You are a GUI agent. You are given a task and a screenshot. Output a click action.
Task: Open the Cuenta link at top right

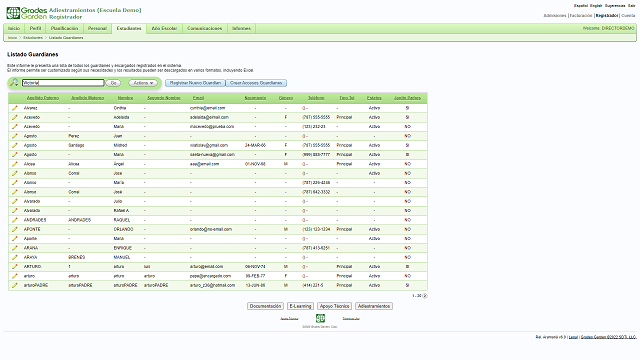628,16
